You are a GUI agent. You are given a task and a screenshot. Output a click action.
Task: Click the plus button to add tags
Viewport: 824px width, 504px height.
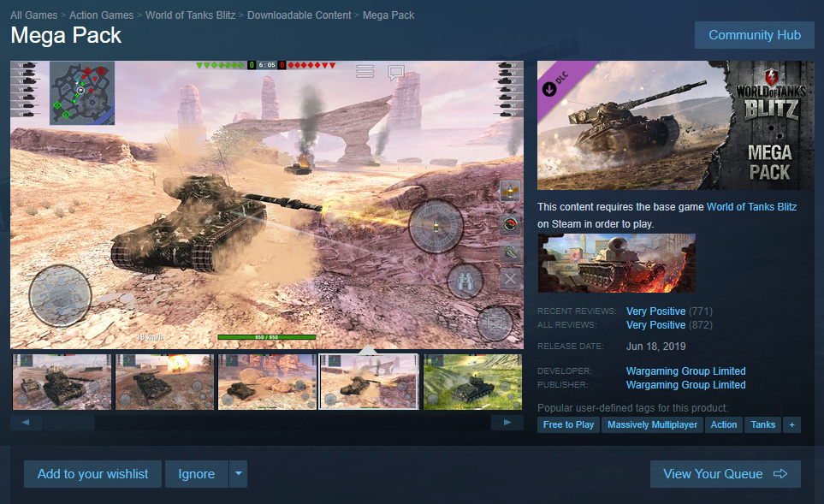click(x=791, y=424)
